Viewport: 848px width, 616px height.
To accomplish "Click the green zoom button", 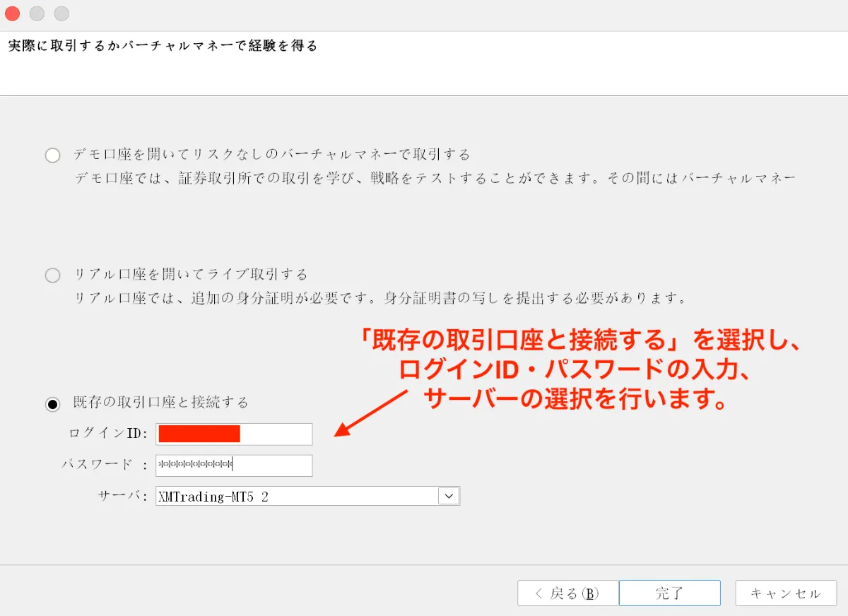I will (61, 13).
